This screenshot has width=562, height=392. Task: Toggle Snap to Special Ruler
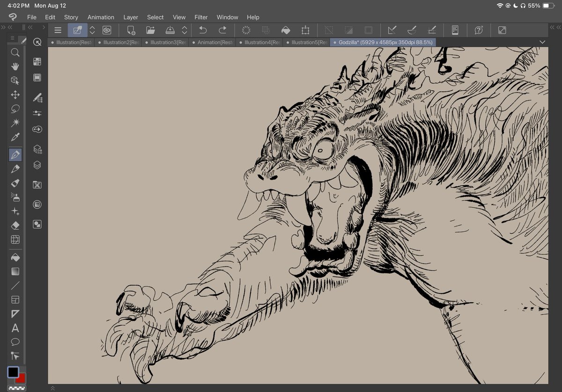[412, 30]
